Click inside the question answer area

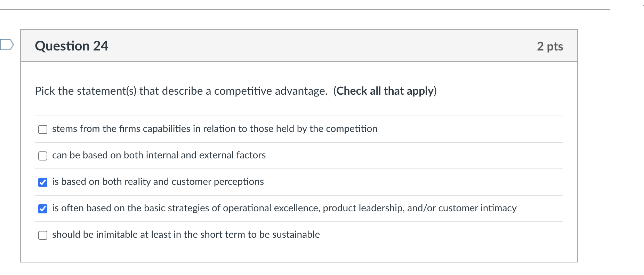[299, 157]
